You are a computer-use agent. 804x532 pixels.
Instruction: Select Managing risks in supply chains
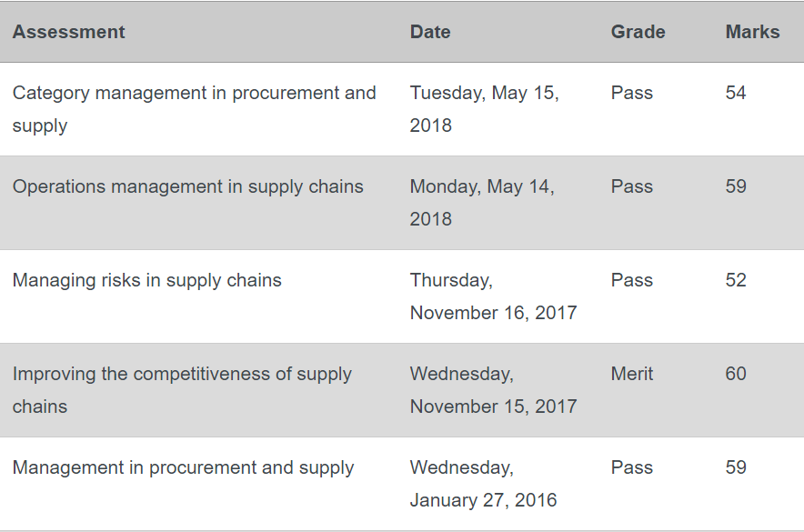pyautogui.click(x=147, y=280)
